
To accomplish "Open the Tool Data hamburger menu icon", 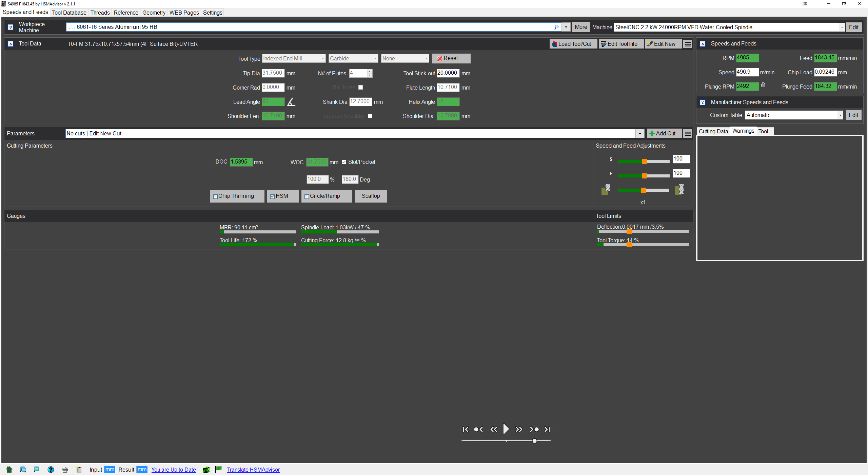I will 687,44.
